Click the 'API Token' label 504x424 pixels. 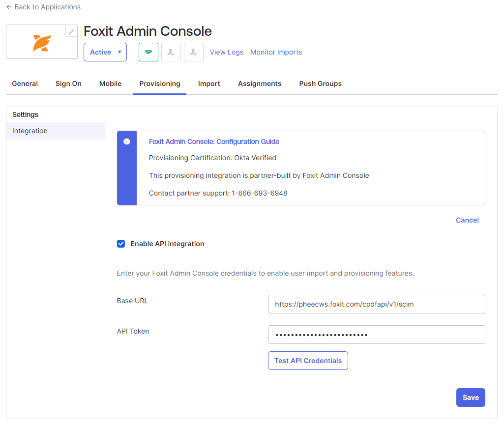click(133, 331)
